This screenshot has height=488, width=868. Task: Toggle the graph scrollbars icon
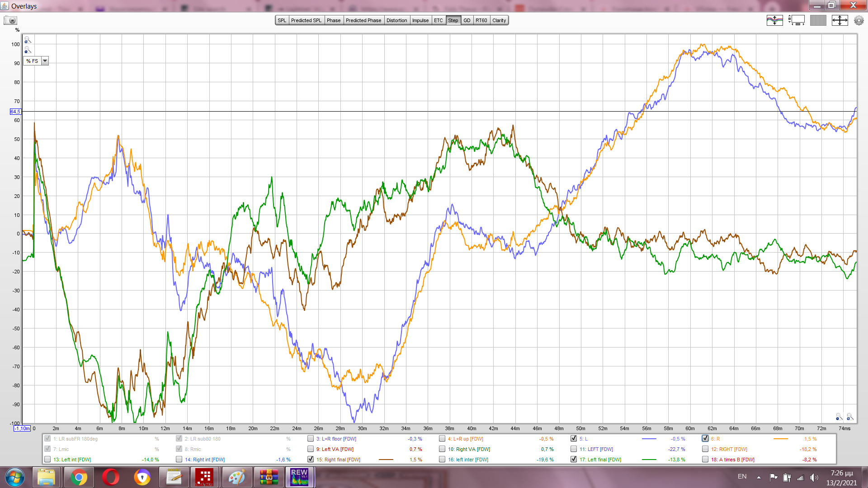(796, 20)
